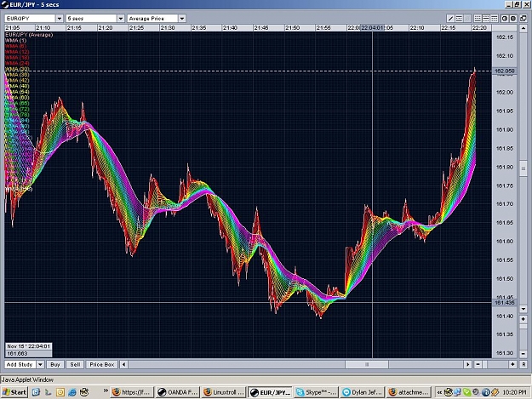Click the green checkmark system tray icon
Image resolution: width=532 pixels, height=399 pixels.
click(x=466, y=392)
